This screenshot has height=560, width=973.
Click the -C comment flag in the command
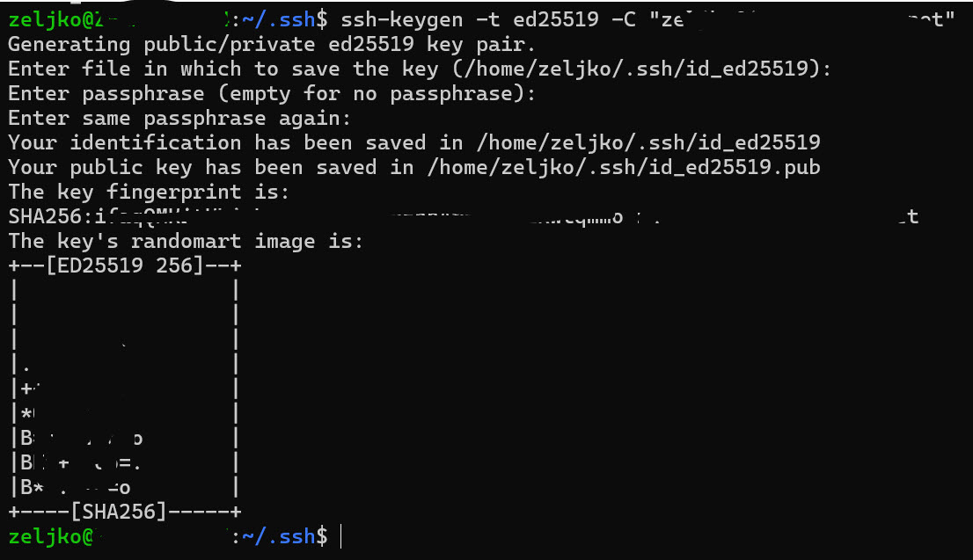coord(624,20)
